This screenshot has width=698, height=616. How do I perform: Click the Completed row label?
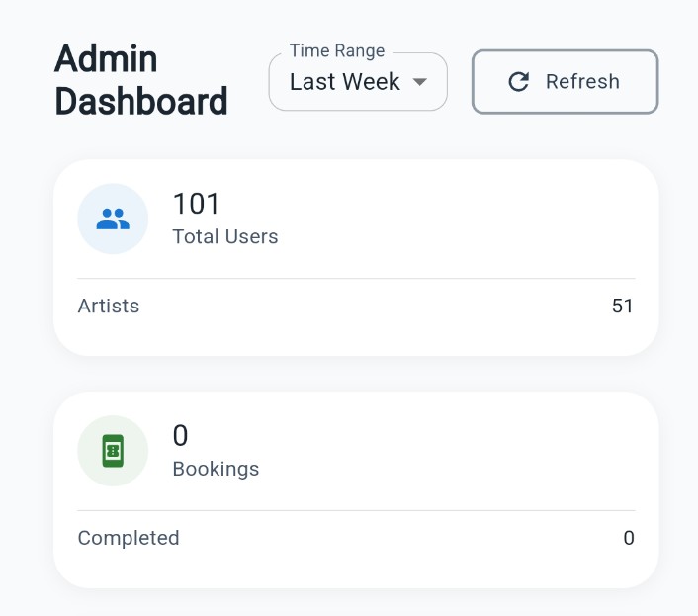(129, 539)
